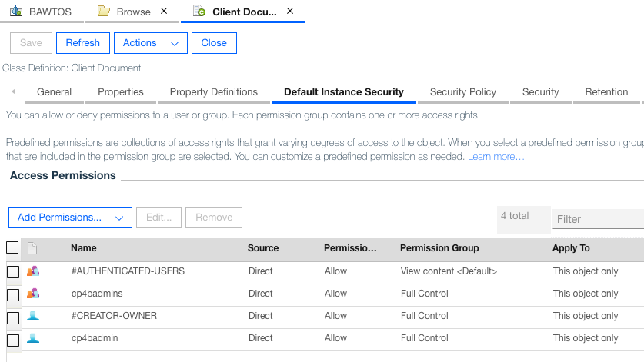This screenshot has width=644, height=362.
Task: Click into the Filter input field
Action: coord(598,219)
